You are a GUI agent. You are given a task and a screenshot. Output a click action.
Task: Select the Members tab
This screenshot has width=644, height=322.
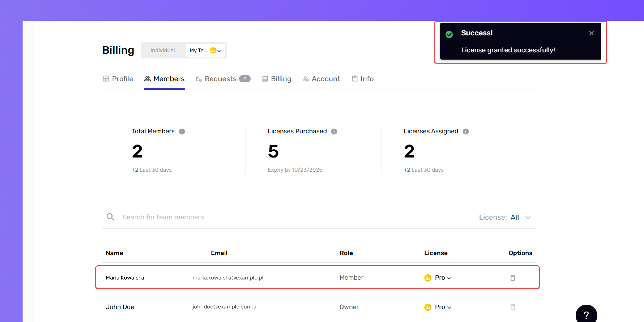pos(164,79)
